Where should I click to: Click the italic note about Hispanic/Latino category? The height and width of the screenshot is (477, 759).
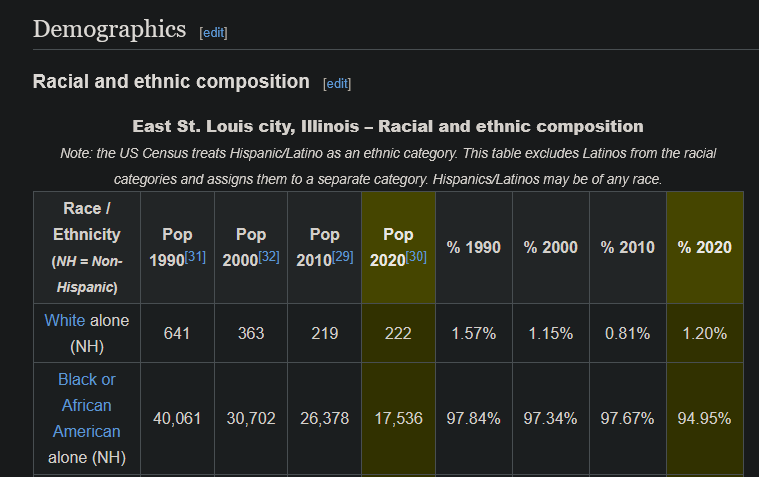pos(388,166)
